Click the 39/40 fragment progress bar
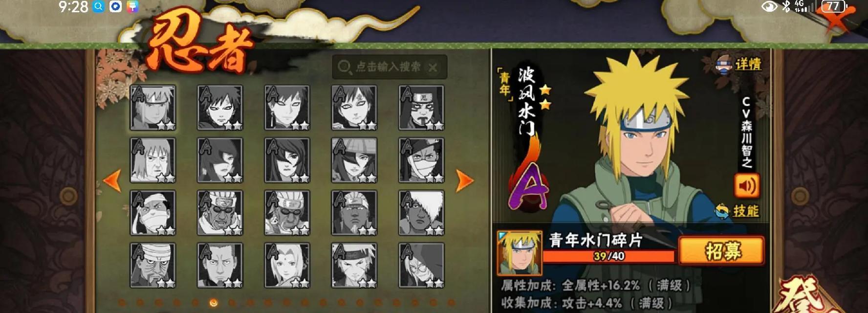The width and height of the screenshot is (868, 313). click(609, 256)
